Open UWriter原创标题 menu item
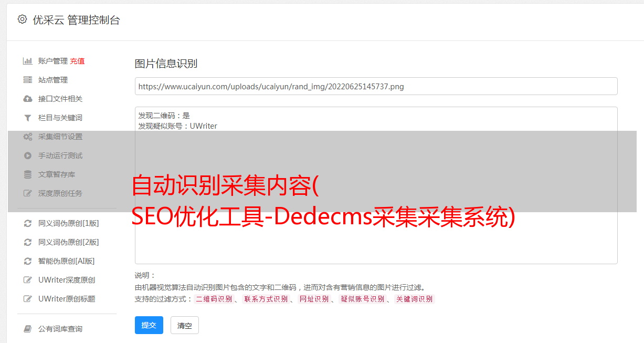 click(x=67, y=299)
